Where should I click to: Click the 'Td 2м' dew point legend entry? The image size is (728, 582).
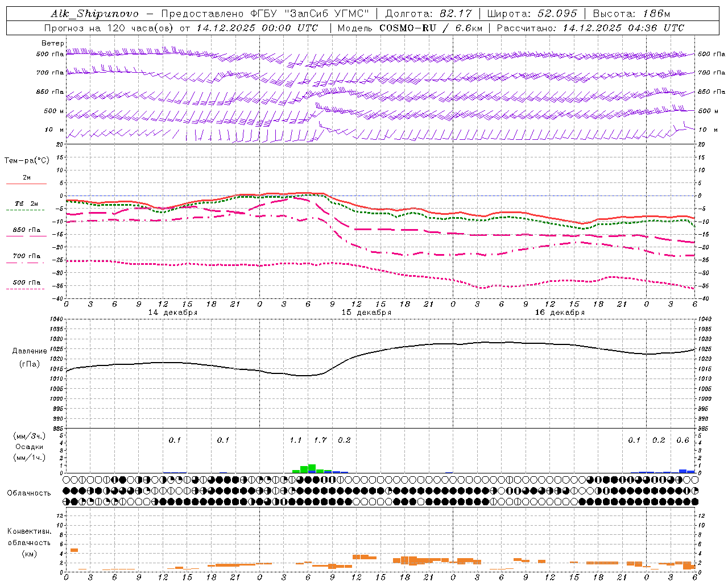pos(26,203)
